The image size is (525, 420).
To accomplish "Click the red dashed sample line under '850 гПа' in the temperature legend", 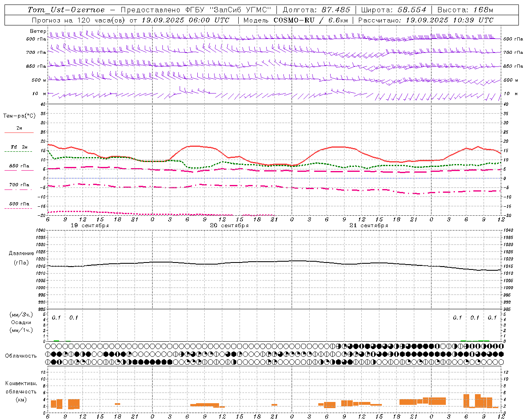I will coord(18,171).
